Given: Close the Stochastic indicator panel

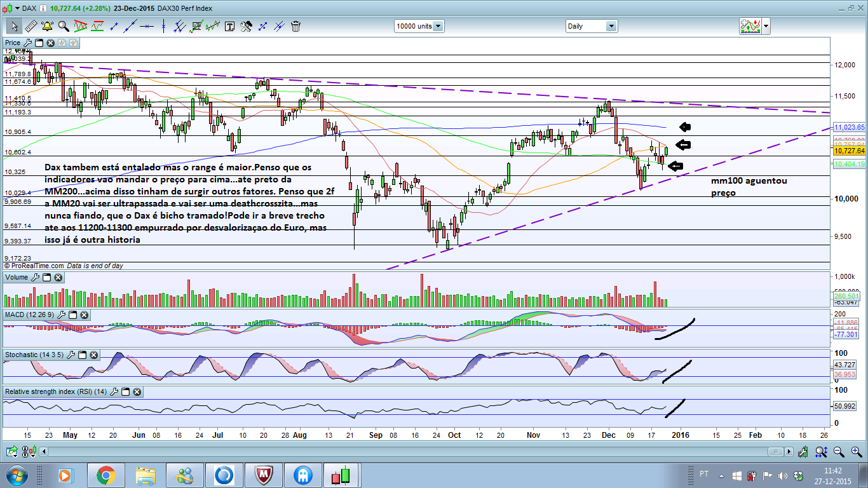Looking at the screenshot, I should (95, 354).
